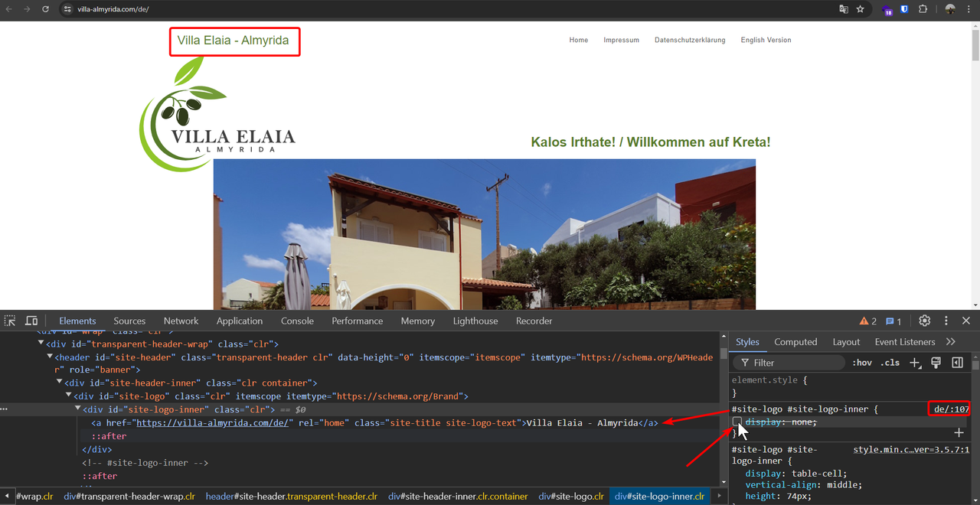The image size is (980, 505).
Task: Translate this page icon
Action: coord(844,9)
